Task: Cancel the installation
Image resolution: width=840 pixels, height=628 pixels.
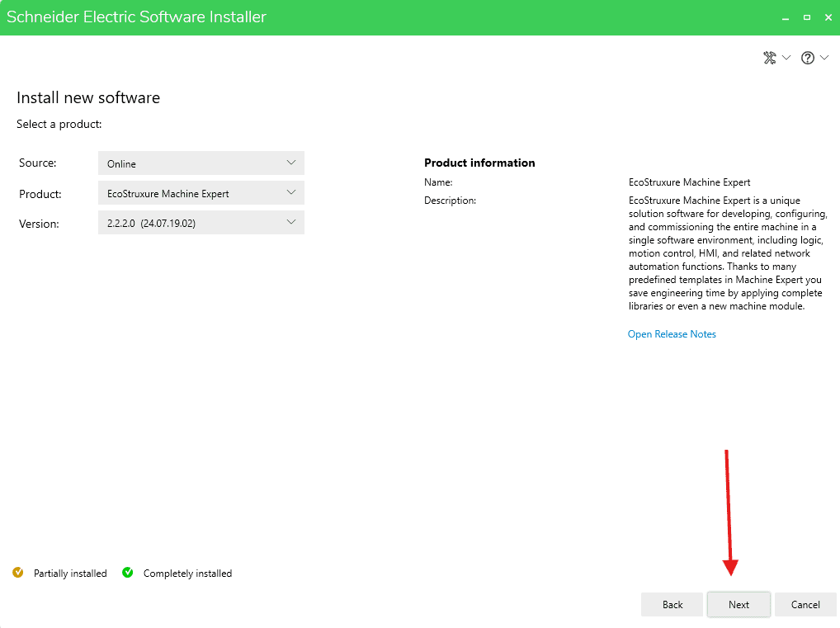Action: (805, 604)
